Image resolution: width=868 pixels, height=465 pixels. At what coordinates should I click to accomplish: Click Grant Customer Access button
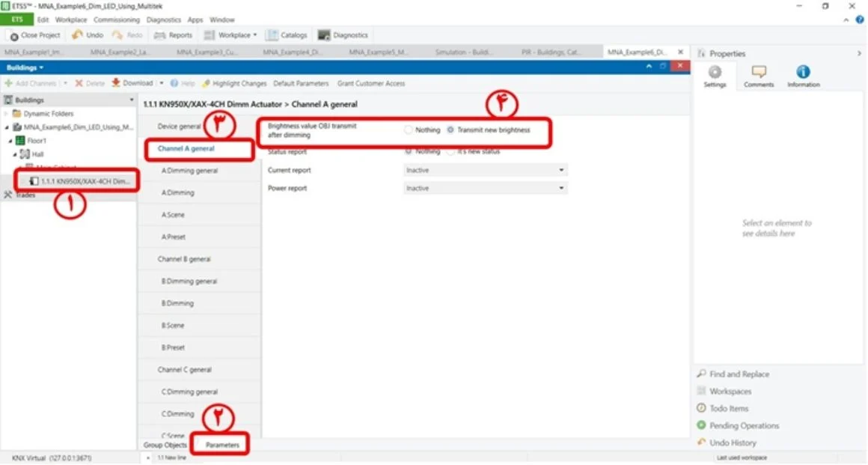pos(371,83)
